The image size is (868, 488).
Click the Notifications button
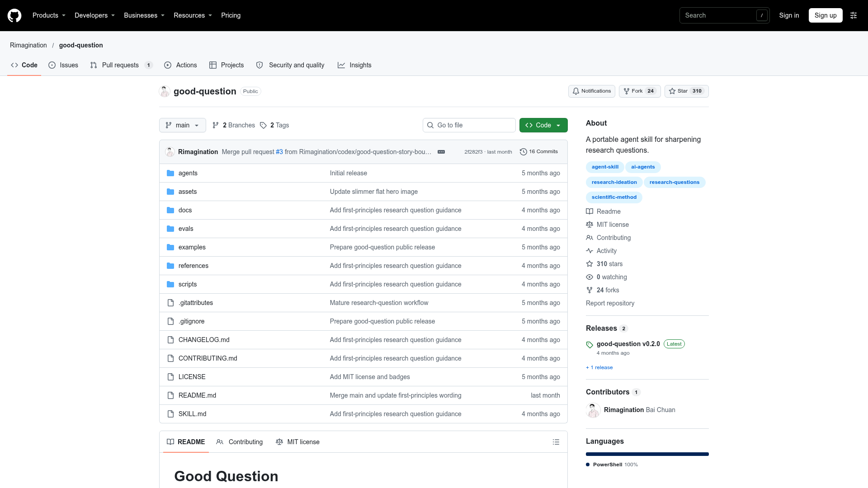point(592,91)
